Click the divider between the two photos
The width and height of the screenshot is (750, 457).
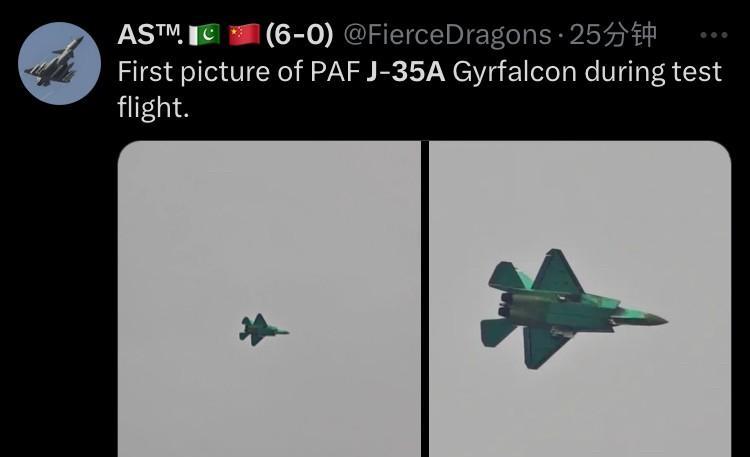click(x=425, y=299)
